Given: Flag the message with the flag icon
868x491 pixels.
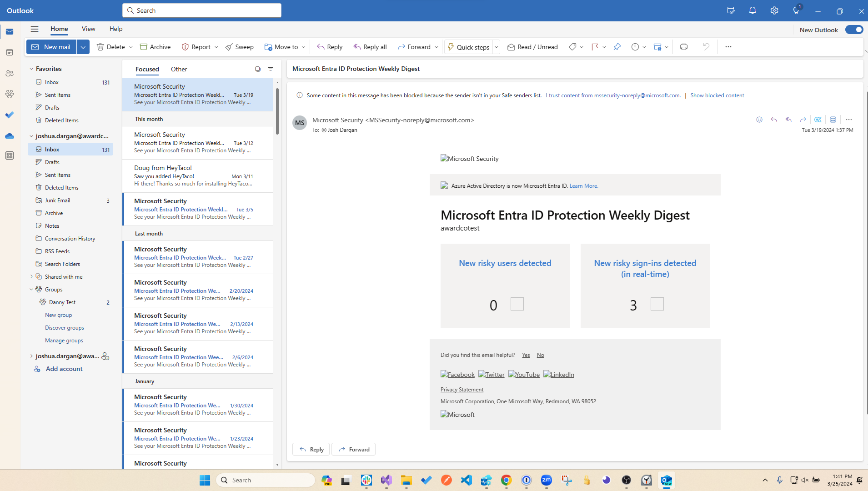Looking at the screenshot, I should [x=595, y=46].
